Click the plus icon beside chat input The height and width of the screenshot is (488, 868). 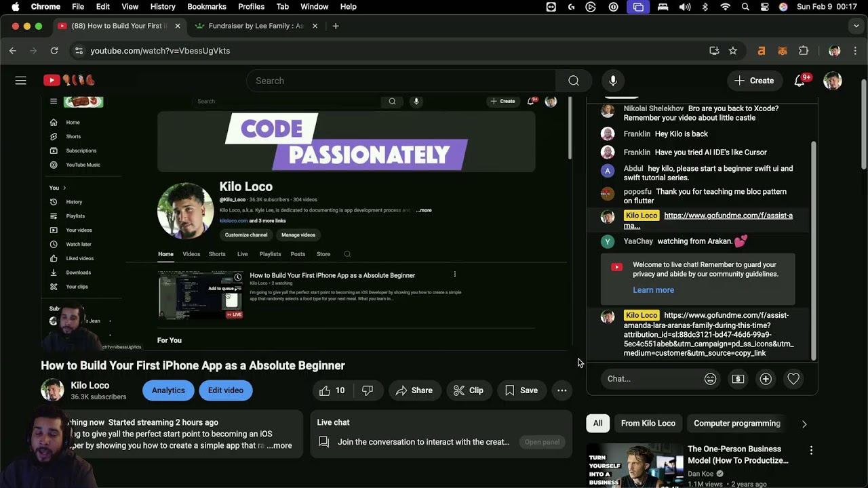766,379
